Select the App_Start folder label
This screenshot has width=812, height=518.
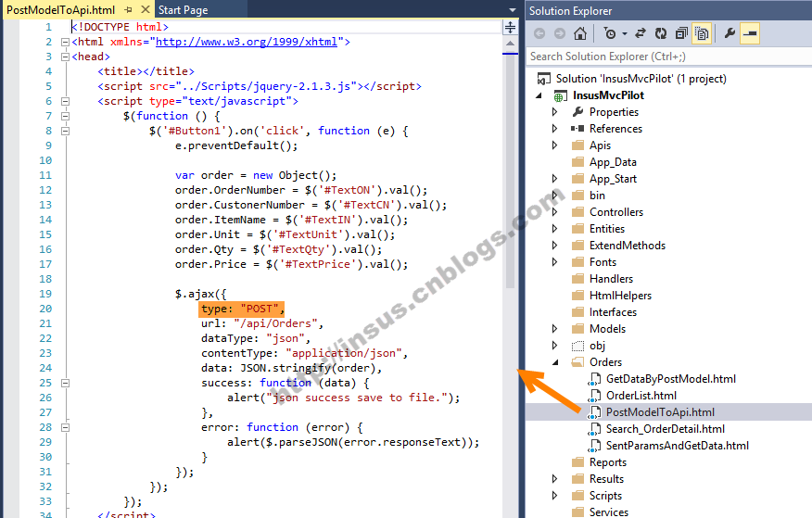(613, 179)
